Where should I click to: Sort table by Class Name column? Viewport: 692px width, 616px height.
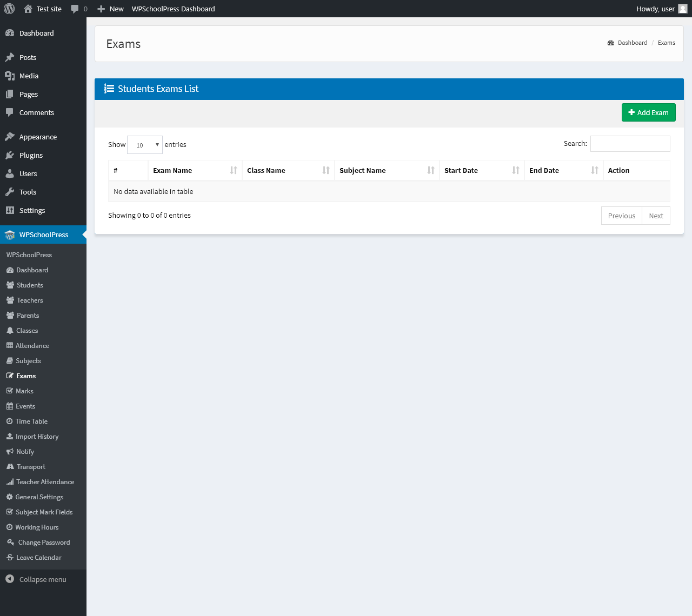tap(288, 170)
